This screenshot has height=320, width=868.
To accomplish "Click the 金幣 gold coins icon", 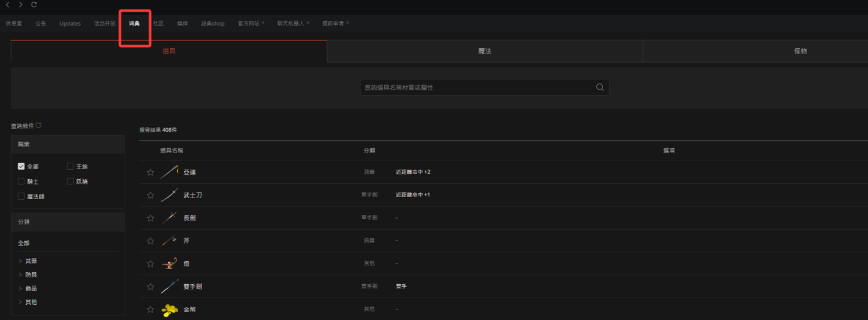I will [x=169, y=310].
